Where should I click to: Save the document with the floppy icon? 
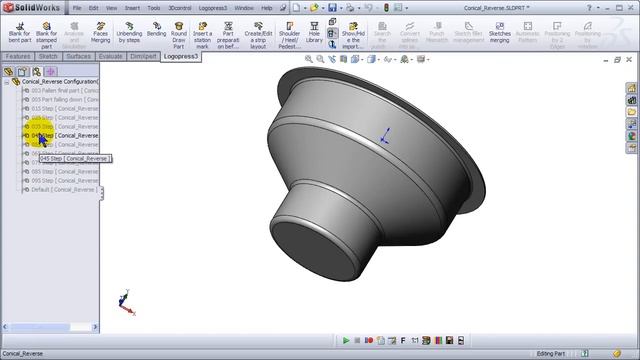[333, 8]
